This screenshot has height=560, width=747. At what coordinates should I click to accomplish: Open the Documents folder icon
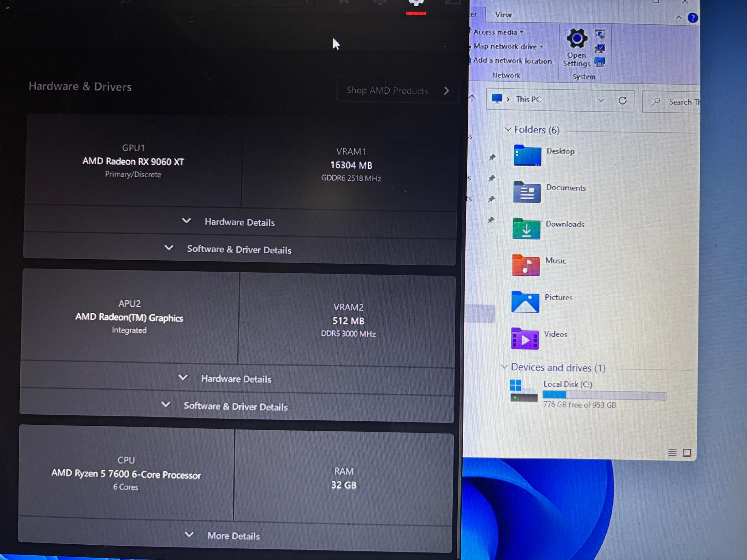point(527,192)
